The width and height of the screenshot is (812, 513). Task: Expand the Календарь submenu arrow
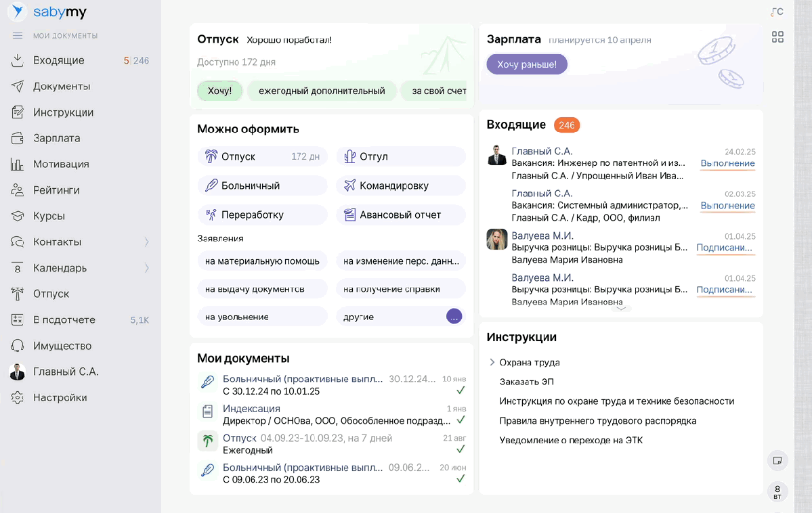click(x=146, y=268)
